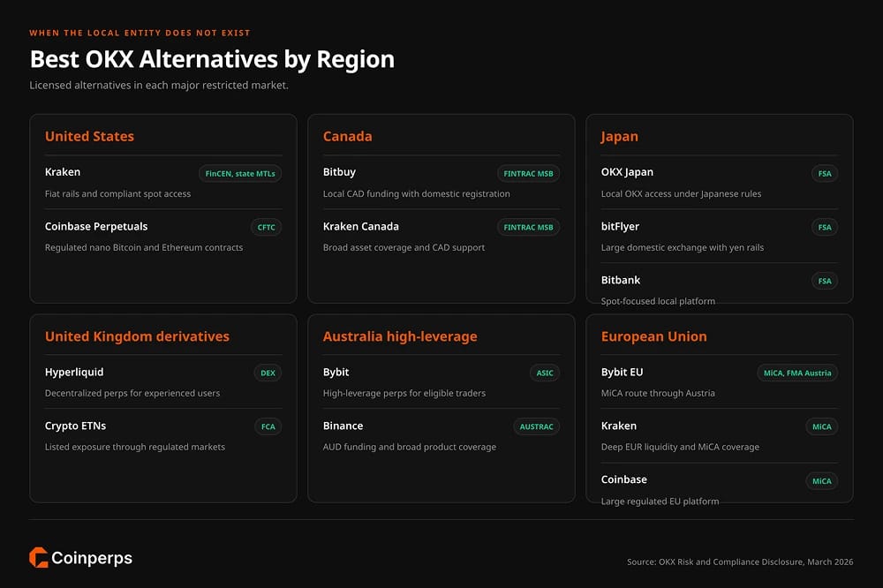Click 'AUD funding and broad product coverage'
Viewport: 883px width, 588px height.
[x=410, y=447]
